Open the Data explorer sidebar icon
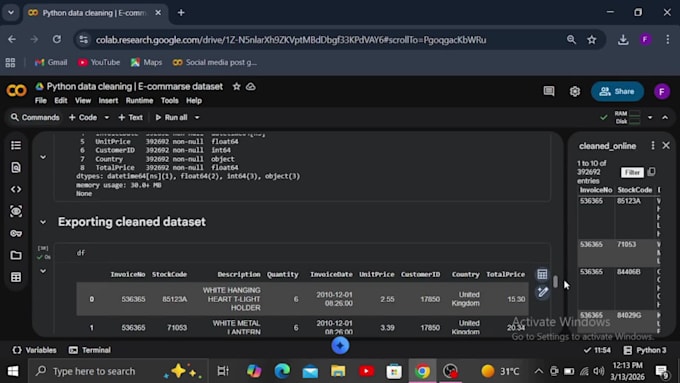This screenshot has height=383, width=680. [x=16, y=211]
